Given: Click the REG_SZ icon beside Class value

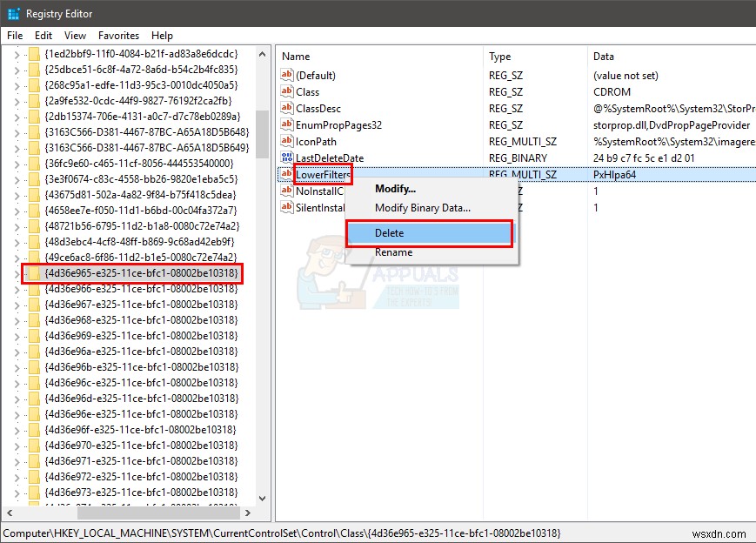Looking at the screenshot, I should coord(287,91).
